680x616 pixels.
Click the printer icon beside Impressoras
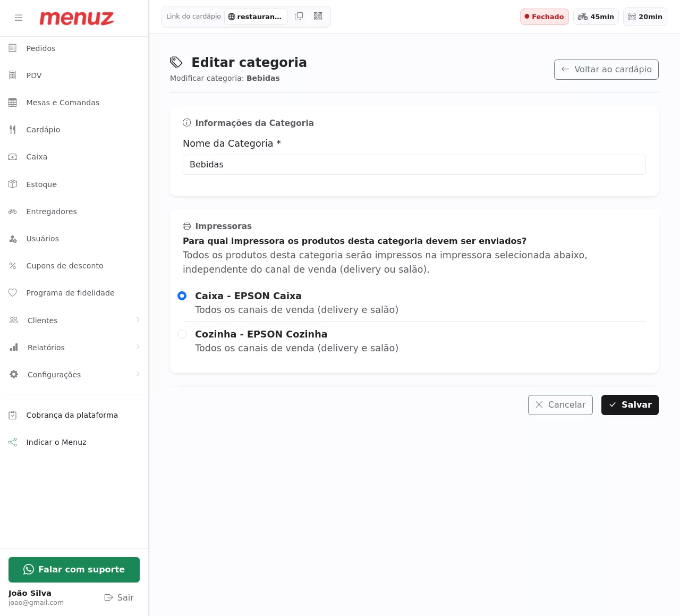pos(187,226)
